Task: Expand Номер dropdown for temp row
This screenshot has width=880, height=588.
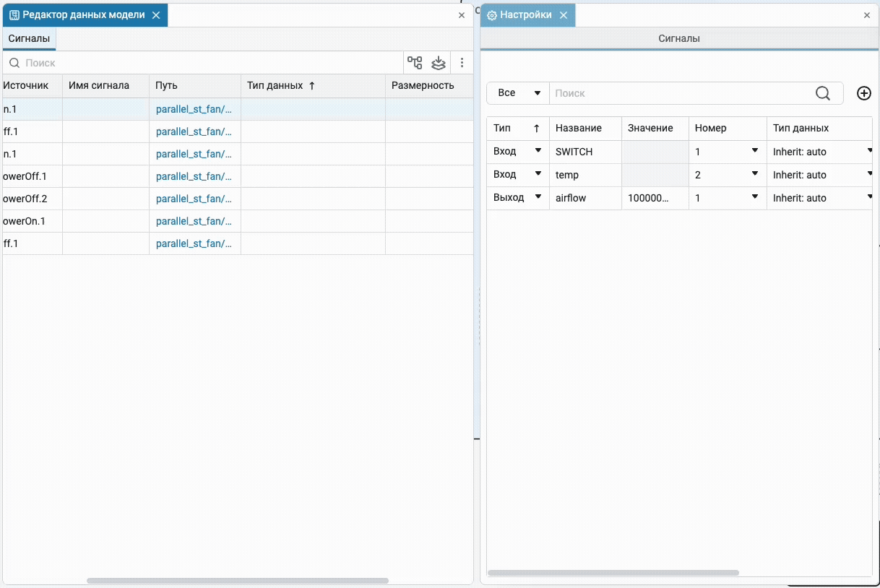Action: coord(754,174)
